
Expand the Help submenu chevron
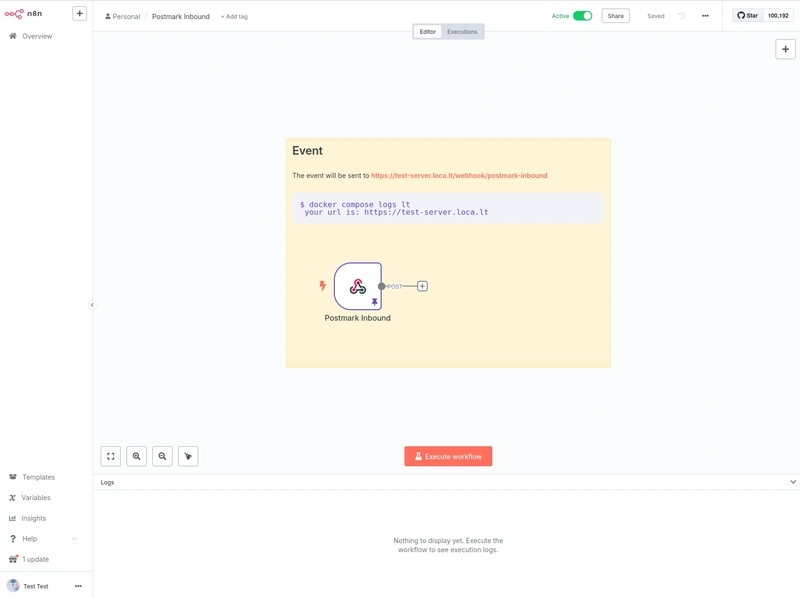point(74,539)
